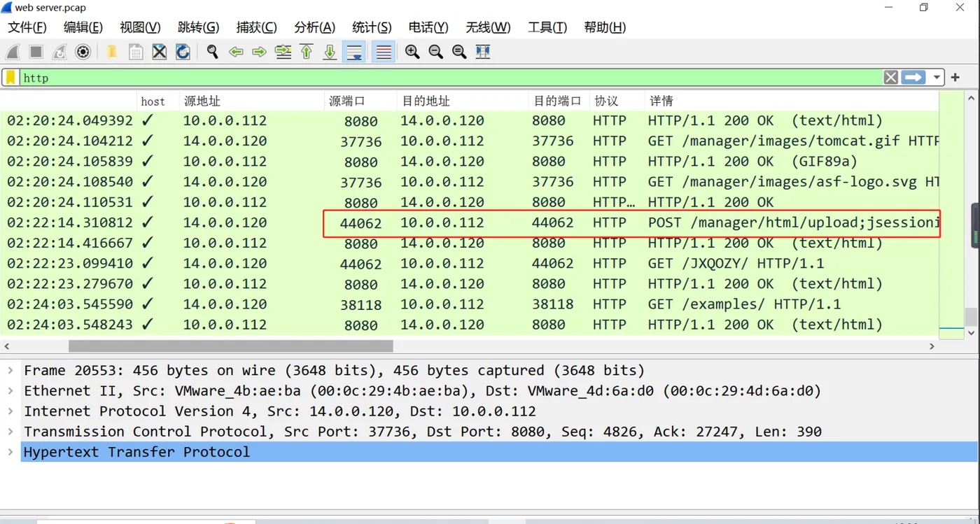Apply the display filter arrow button
The width and height of the screenshot is (980, 524).
(x=913, y=78)
